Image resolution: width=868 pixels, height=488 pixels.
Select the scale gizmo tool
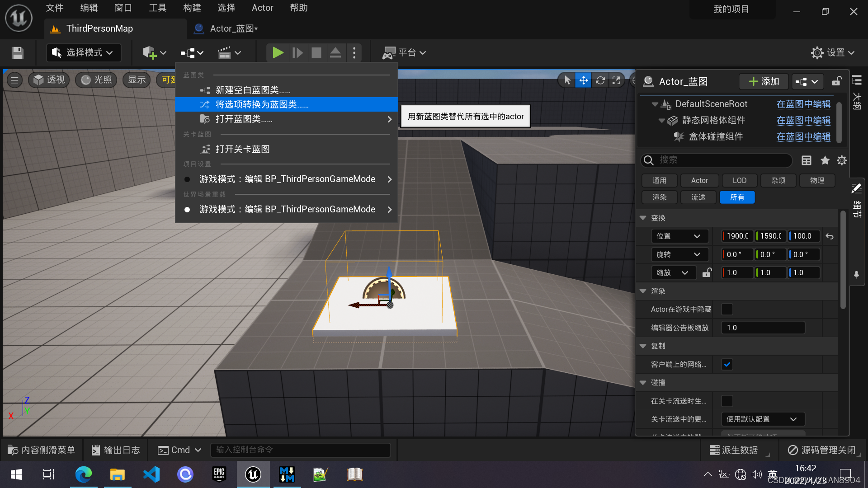(616, 80)
